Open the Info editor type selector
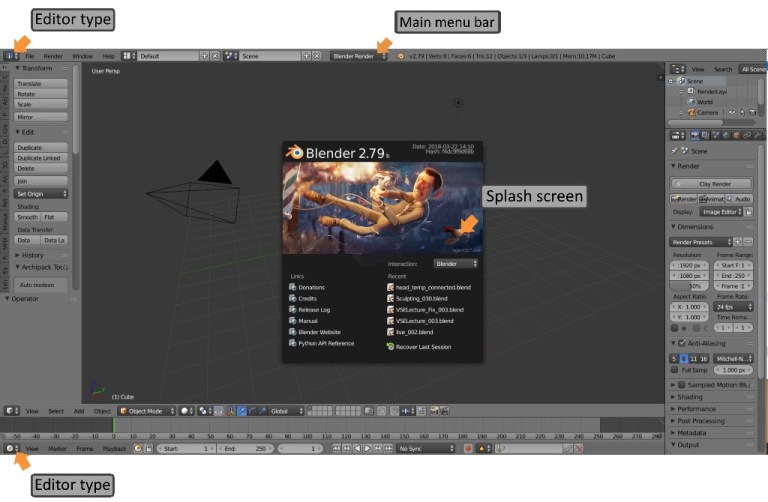Image resolution: width=768 pixels, height=502 pixels. pos(11,56)
